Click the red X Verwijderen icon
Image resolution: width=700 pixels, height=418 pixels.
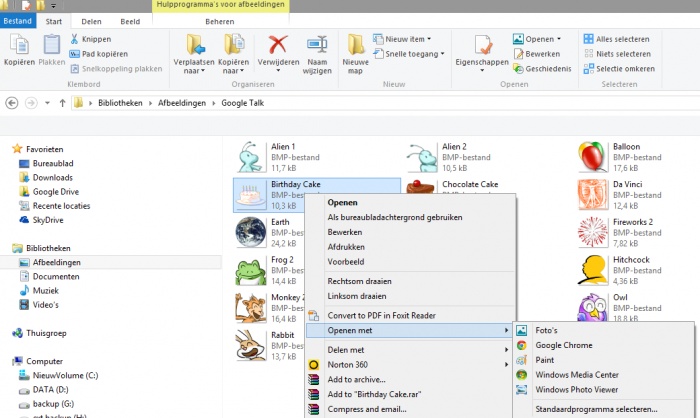(278, 45)
